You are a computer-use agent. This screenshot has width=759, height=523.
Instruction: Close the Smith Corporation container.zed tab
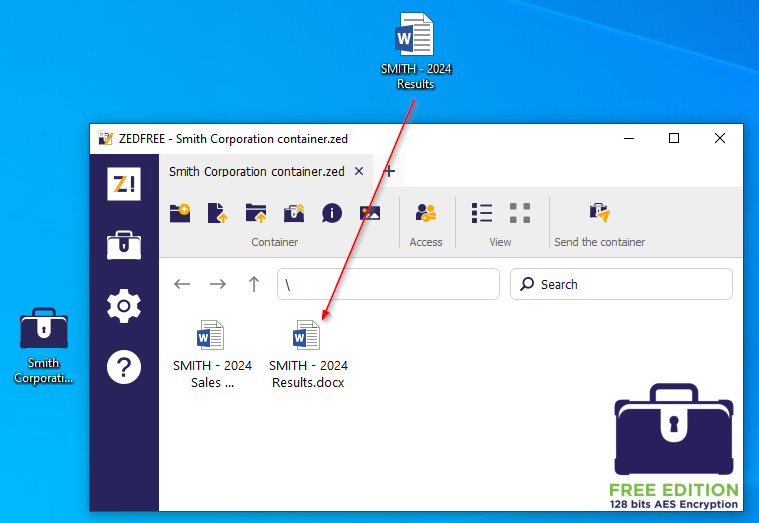(x=359, y=171)
